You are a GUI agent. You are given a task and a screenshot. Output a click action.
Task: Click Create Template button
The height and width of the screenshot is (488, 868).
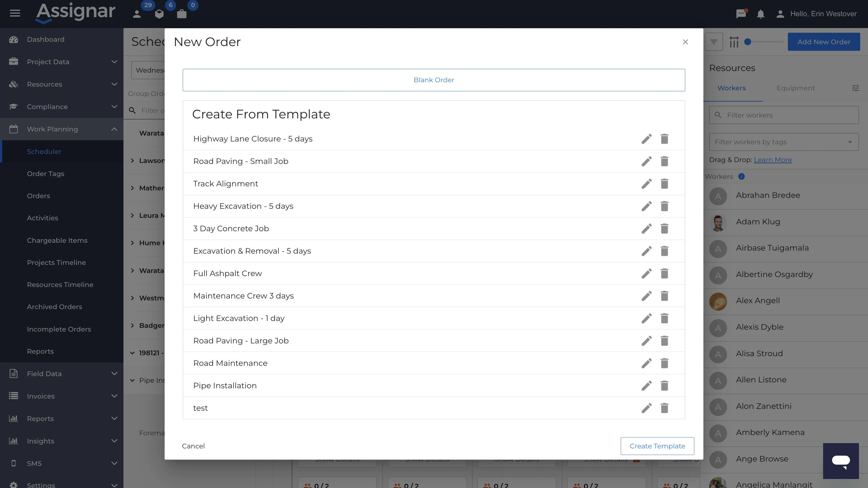click(657, 446)
